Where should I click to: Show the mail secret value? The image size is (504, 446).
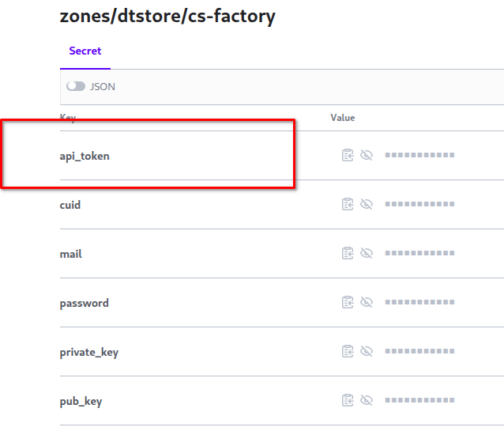click(367, 253)
